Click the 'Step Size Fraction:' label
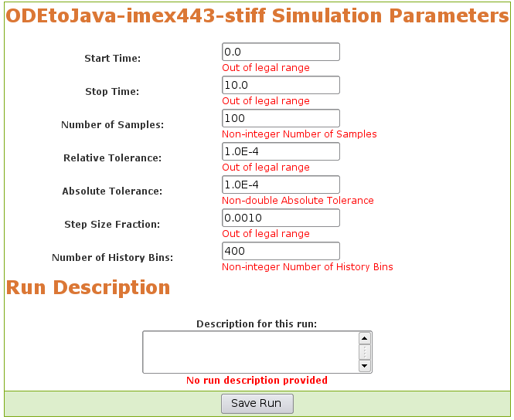Screen dimensions: 514x420 [112, 225]
